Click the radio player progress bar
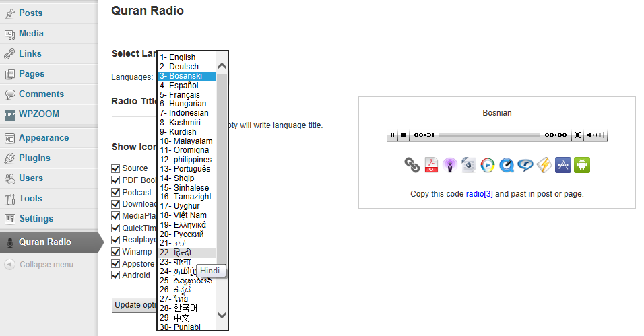644x336 pixels. [490, 135]
